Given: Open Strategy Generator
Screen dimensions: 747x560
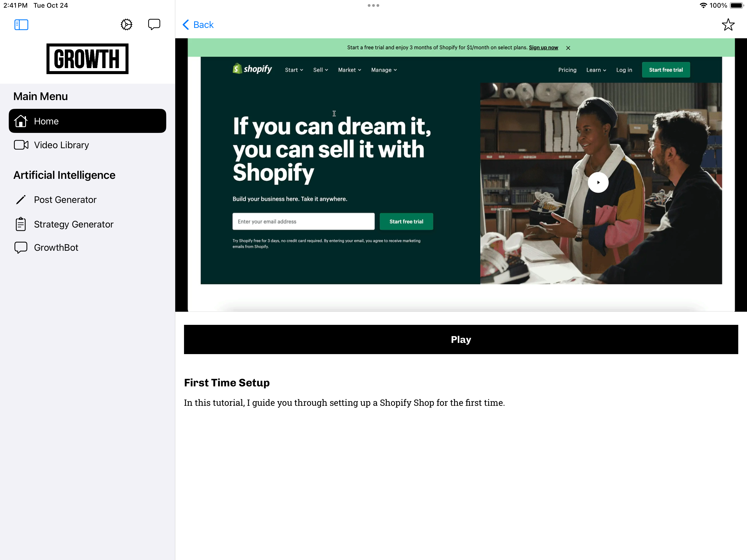Looking at the screenshot, I should point(87,224).
